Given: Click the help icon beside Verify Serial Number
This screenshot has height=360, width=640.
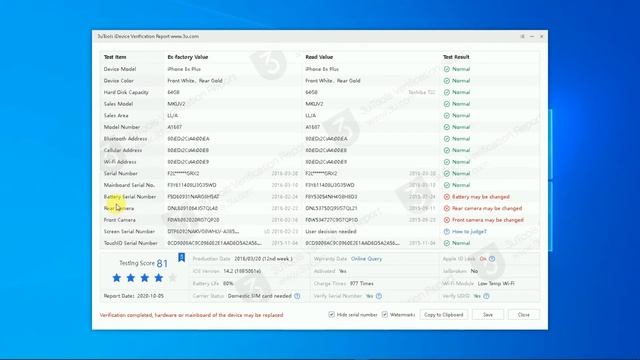Looking at the screenshot, I should (379, 296).
